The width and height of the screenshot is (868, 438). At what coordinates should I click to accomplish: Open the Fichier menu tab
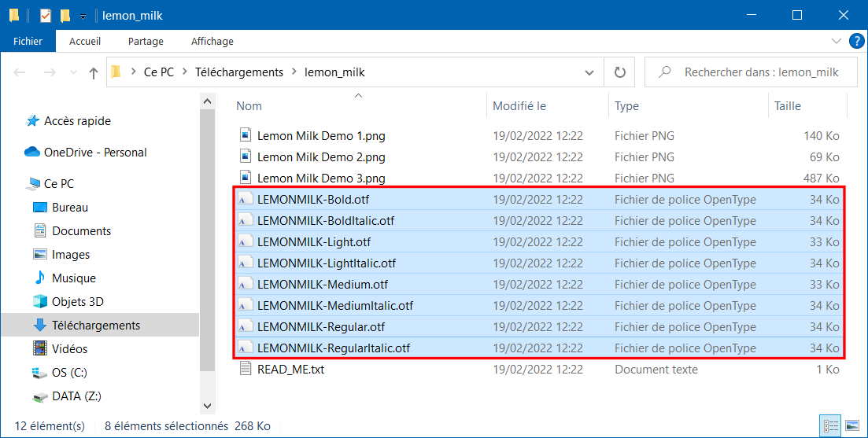click(x=28, y=41)
